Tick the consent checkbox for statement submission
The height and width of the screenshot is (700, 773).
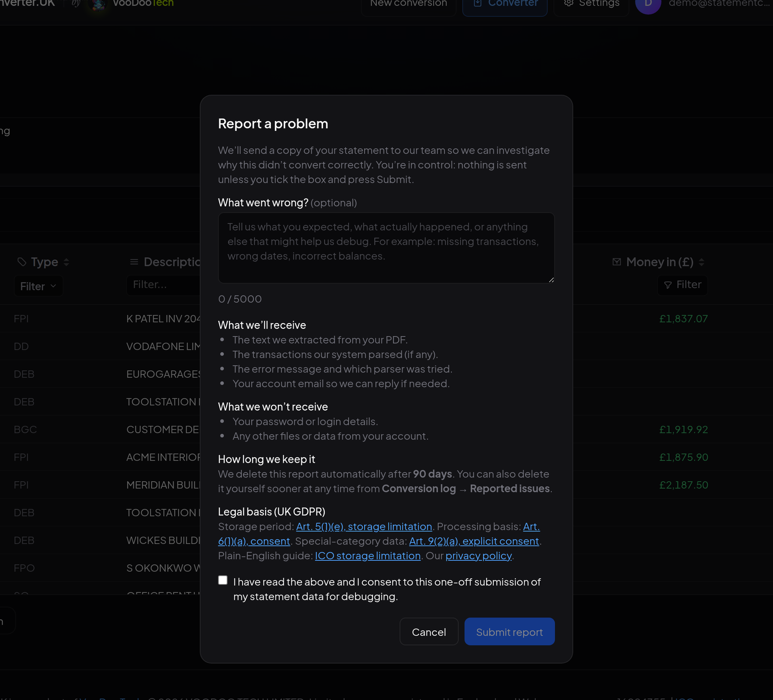223,580
